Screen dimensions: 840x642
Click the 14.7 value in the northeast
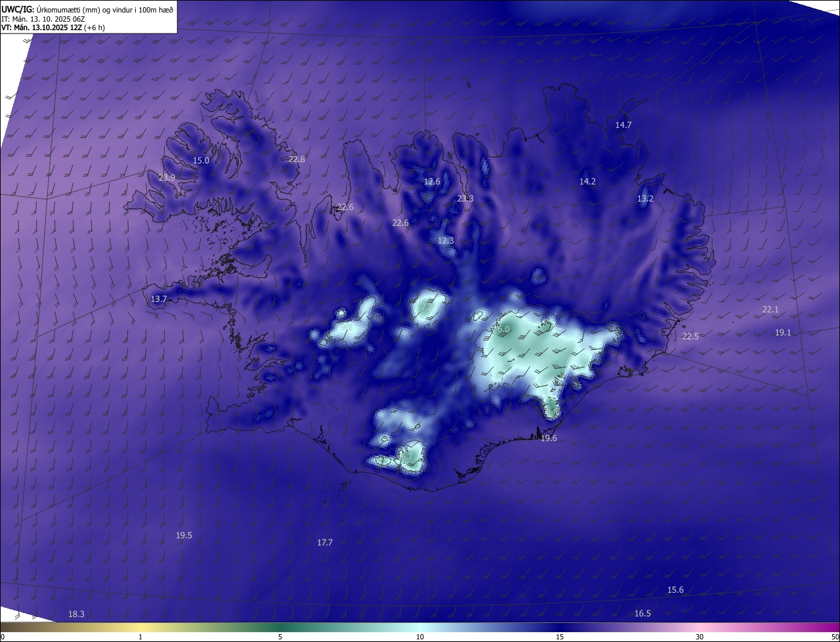point(623,125)
